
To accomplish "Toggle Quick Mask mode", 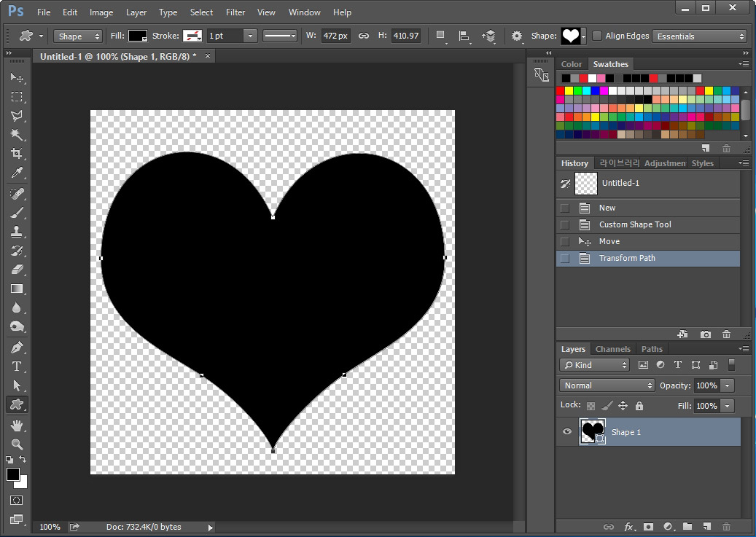I will (16, 501).
